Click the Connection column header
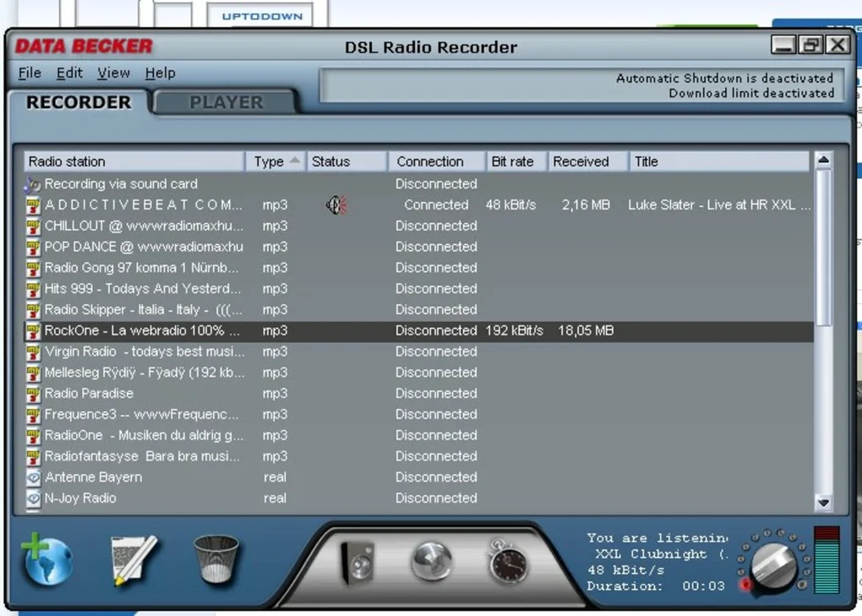The width and height of the screenshot is (862, 616). tap(437, 161)
